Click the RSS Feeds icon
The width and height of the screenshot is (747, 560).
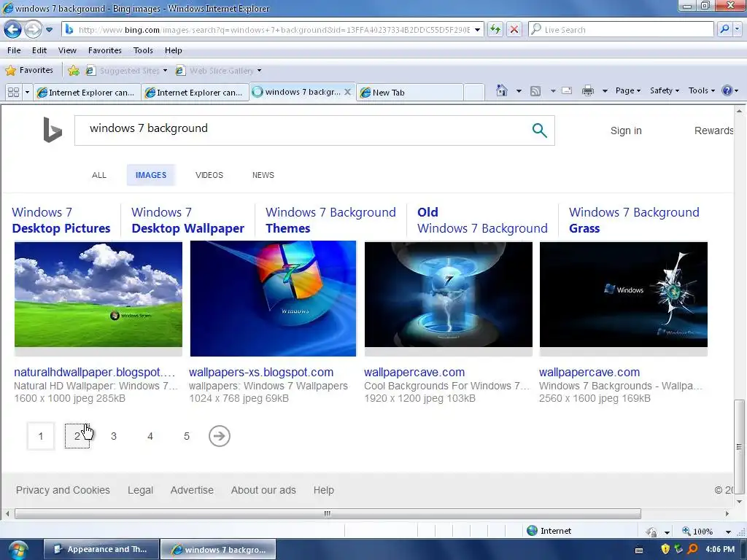click(x=535, y=91)
